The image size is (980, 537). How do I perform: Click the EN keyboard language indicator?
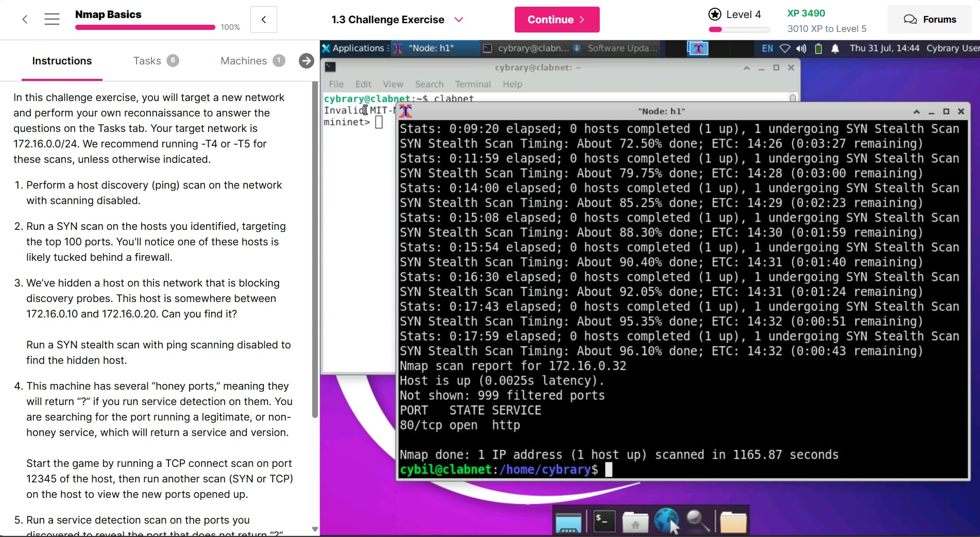tap(767, 48)
